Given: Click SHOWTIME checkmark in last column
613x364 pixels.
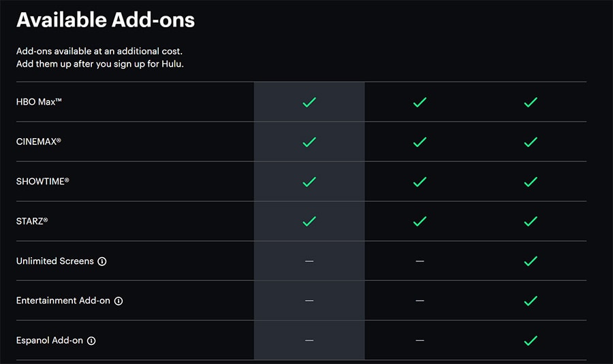Looking at the screenshot, I should 531,182.
